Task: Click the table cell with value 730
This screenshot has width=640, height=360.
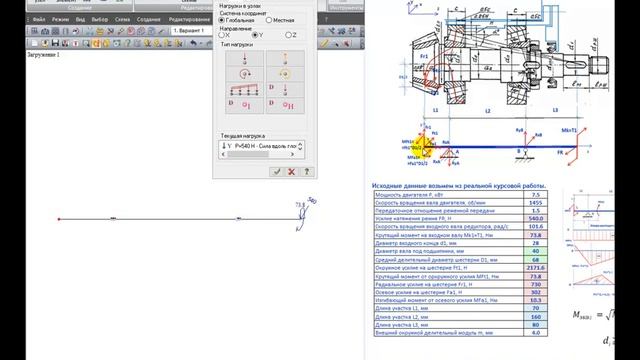Action: click(536, 284)
